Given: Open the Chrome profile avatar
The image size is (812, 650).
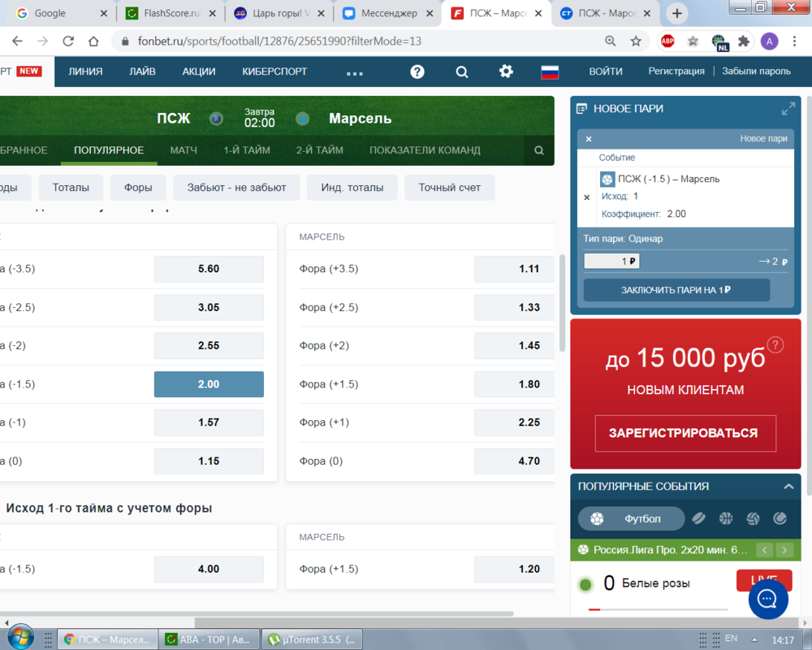Looking at the screenshot, I should point(769,41).
